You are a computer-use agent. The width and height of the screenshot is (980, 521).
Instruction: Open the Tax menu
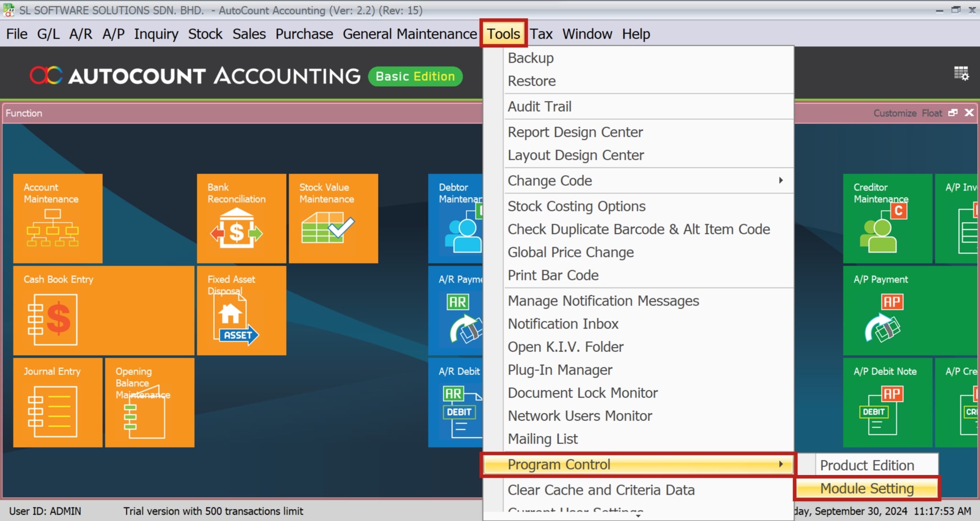[541, 34]
